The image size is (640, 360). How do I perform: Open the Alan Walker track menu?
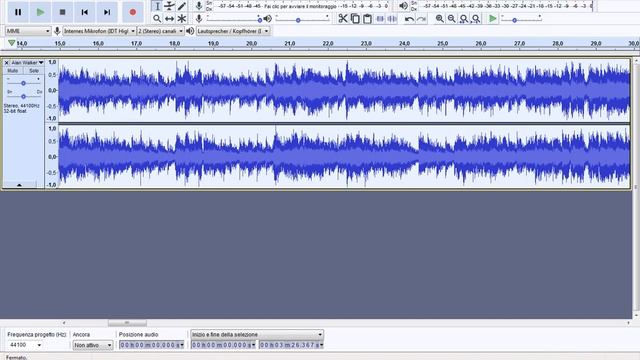pos(27,62)
